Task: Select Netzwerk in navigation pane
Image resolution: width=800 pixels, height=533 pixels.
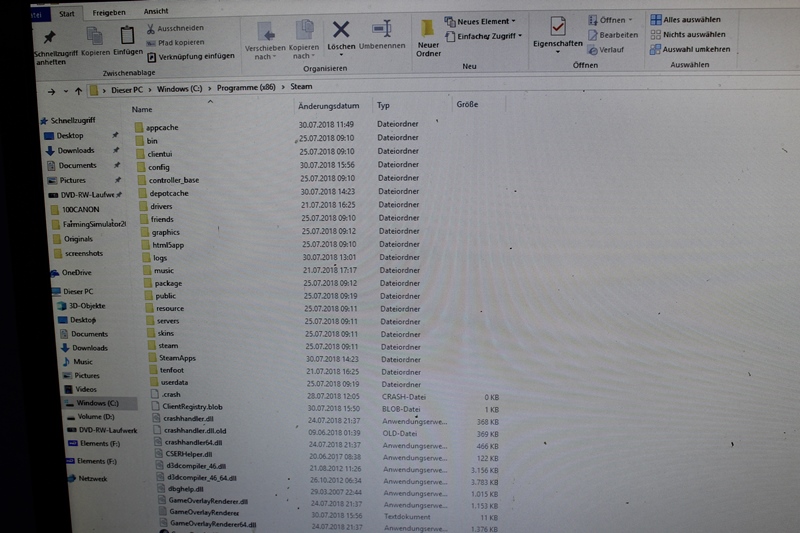Action: 87,479
